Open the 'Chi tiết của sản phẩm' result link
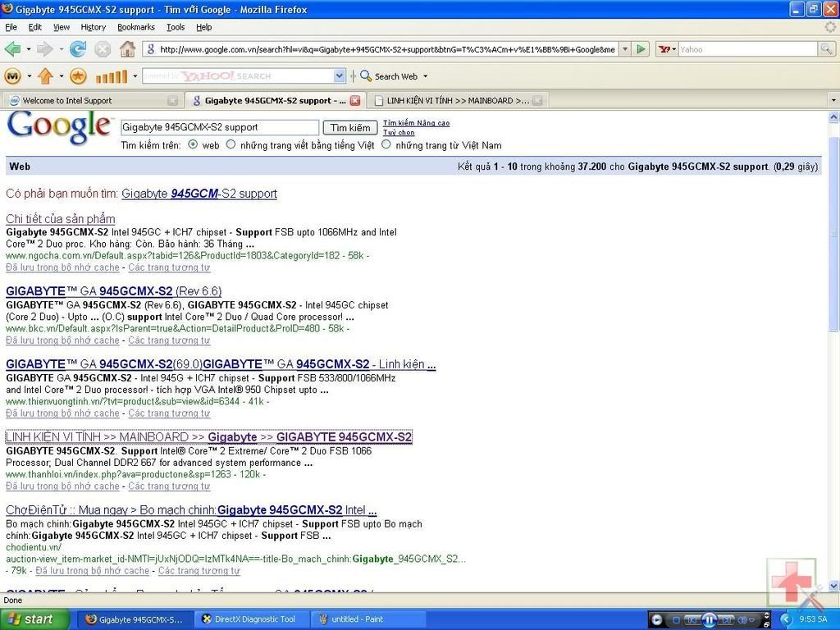The image size is (840, 630). (x=61, y=219)
